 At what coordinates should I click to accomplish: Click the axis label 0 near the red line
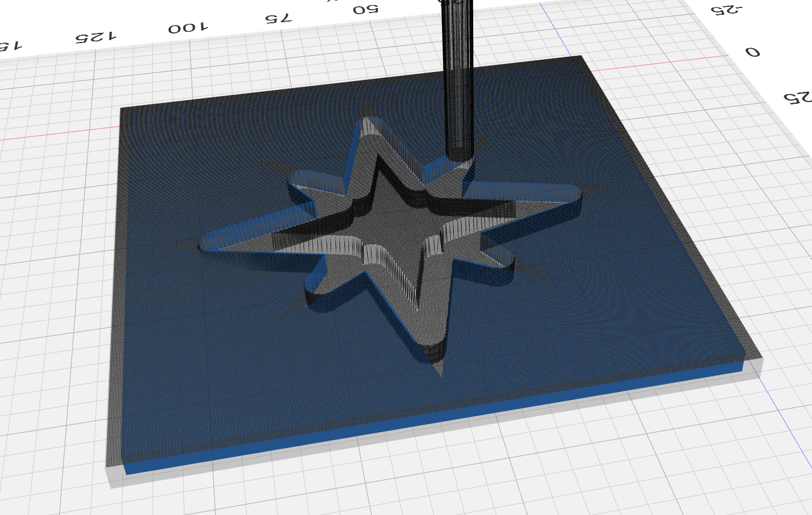752,52
